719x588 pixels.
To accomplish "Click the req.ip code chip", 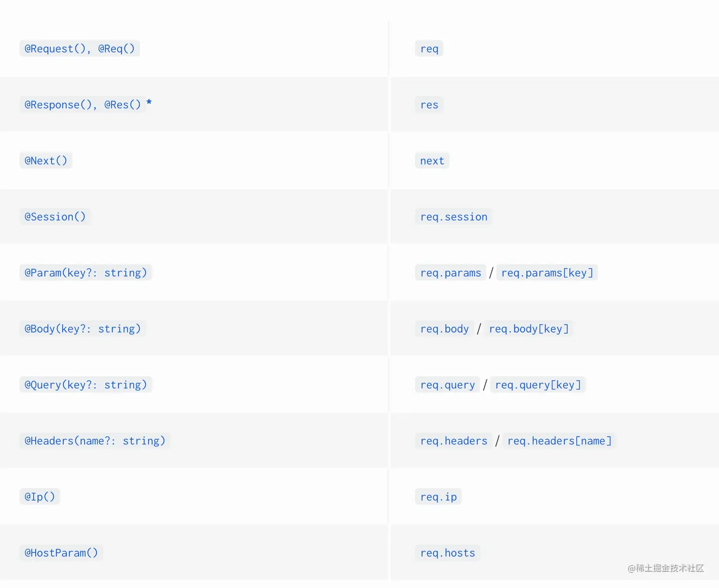I will pyautogui.click(x=438, y=497).
